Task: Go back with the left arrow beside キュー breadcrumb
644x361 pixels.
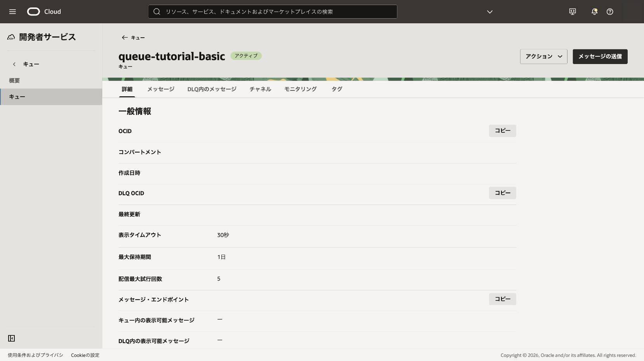Action: (x=125, y=38)
